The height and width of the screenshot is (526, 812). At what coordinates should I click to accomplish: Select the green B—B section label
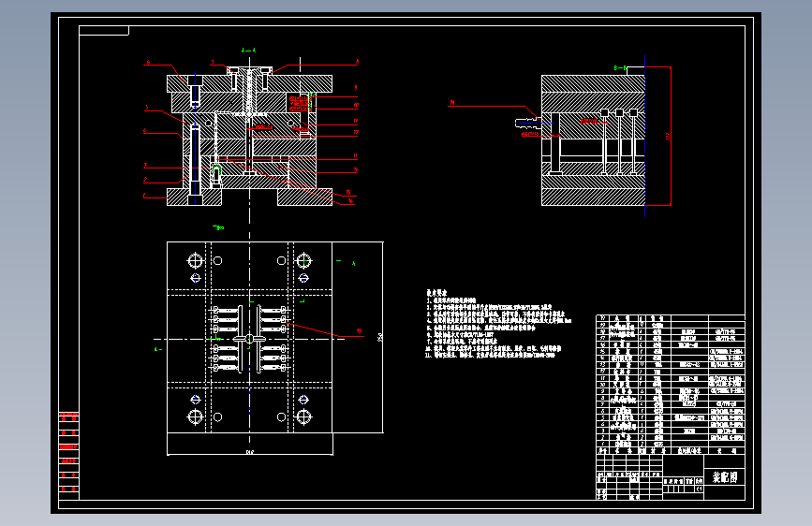(x=620, y=67)
